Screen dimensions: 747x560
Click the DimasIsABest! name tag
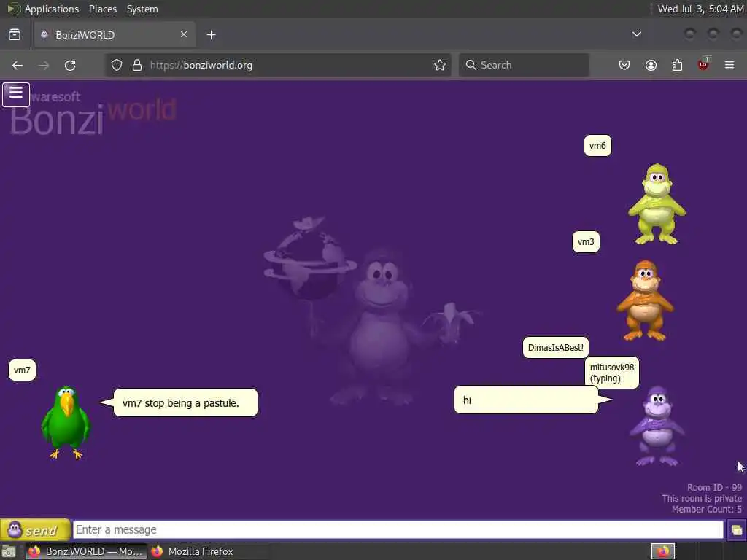coord(555,348)
